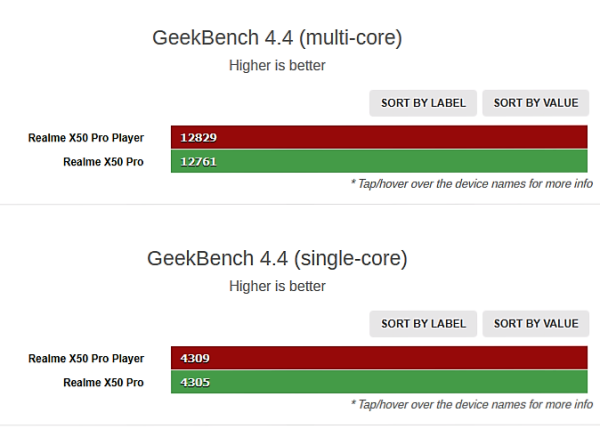The width and height of the screenshot is (600, 429).
Task: Click the 4309 score value text
Action: click(x=195, y=358)
